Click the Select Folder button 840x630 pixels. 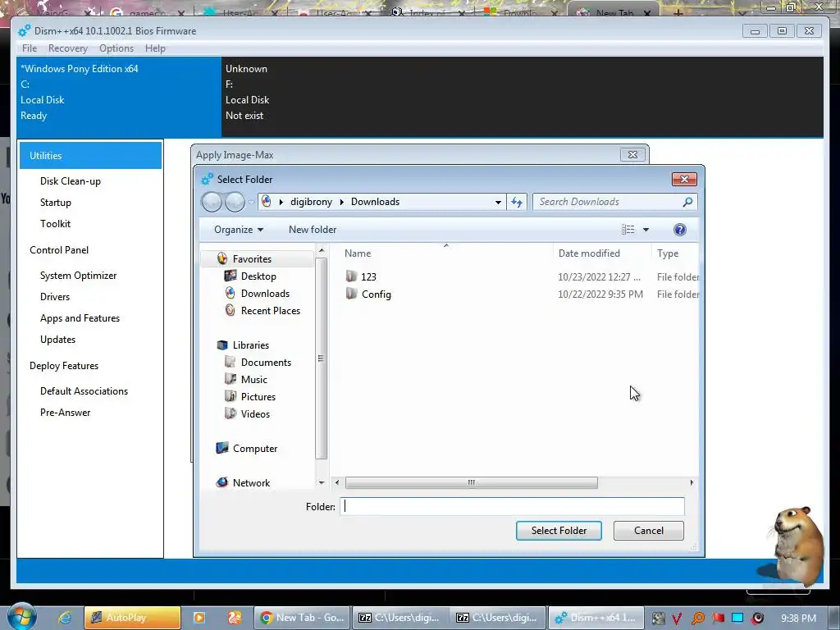tap(559, 531)
